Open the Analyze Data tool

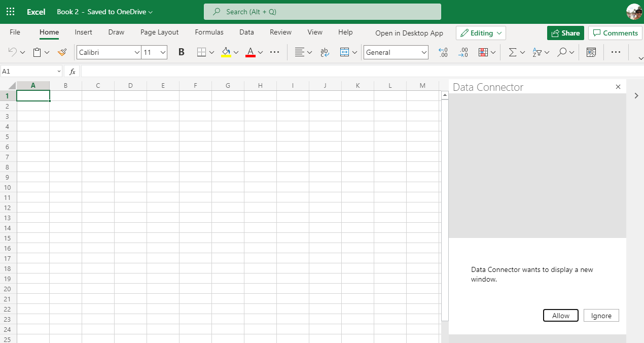click(x=591, y=52)
